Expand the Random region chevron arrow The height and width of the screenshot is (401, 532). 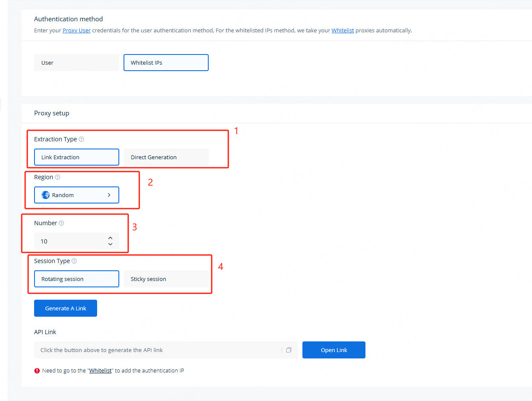[109, 195]
